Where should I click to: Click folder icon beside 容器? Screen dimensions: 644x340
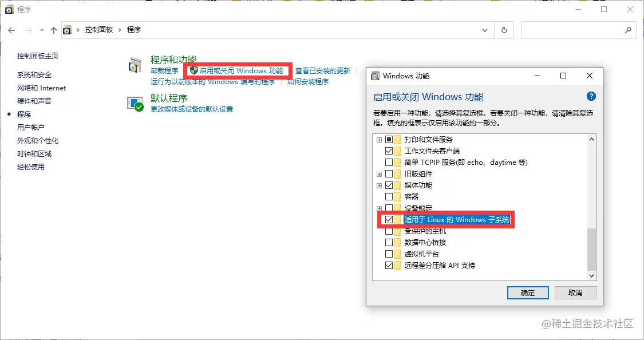click(398, 197)
